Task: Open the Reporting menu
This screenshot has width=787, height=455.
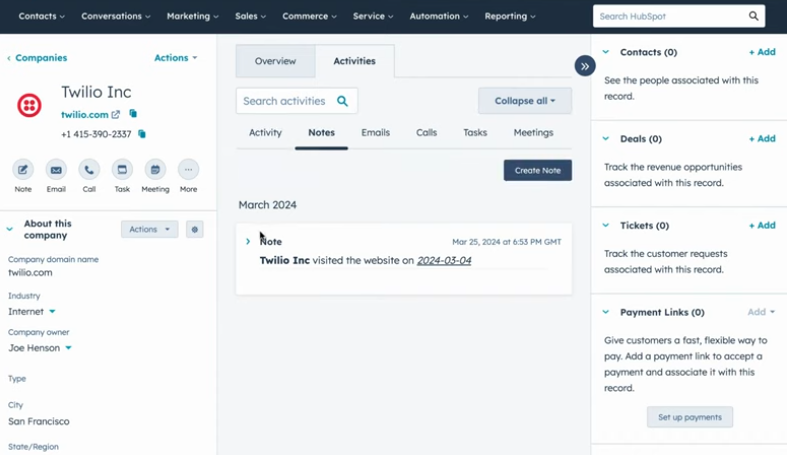Action: point(510,16)
